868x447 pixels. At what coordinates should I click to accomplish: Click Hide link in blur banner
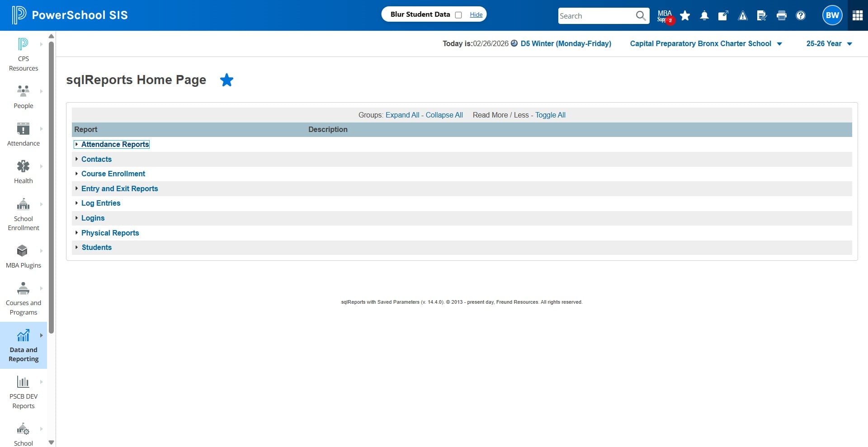pyautogui.click(x=476, y=14)
